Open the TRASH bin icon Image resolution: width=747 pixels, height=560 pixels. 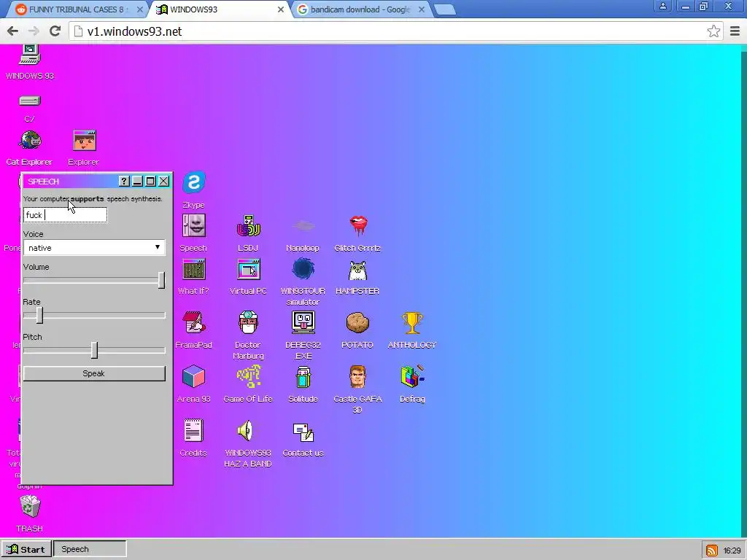30,506
